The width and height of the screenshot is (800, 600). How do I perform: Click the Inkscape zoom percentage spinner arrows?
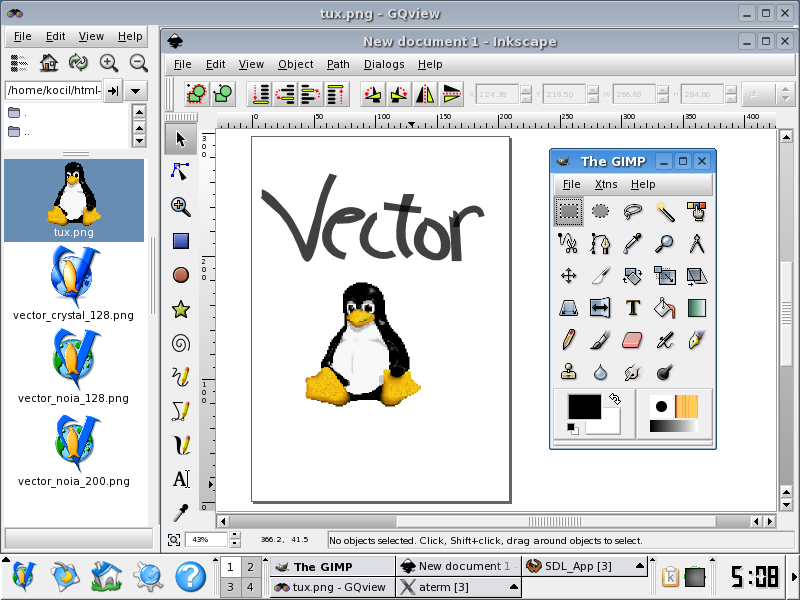[235, 540]
